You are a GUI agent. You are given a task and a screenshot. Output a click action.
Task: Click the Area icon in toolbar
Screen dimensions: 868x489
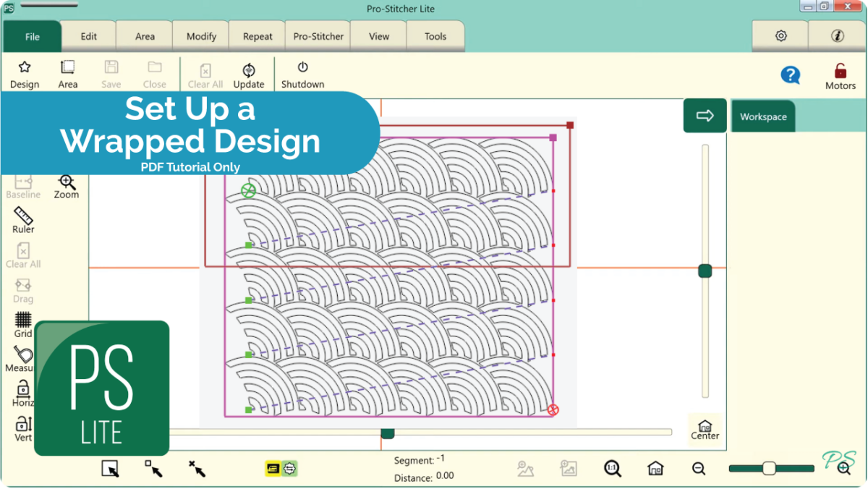point(68,74)
